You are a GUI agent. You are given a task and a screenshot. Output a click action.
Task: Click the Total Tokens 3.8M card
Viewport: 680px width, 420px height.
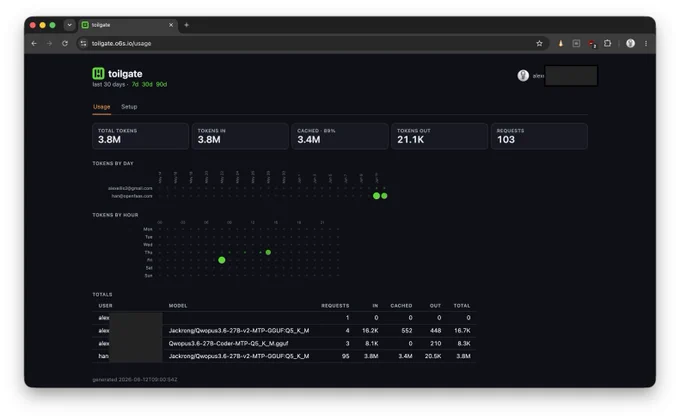(141, 136)
